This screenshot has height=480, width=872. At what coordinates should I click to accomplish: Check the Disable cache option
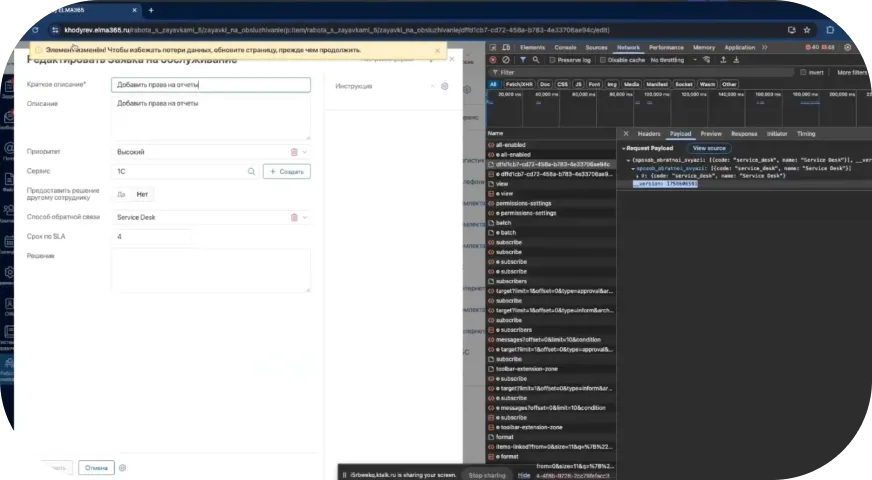[x=603, y=60]
